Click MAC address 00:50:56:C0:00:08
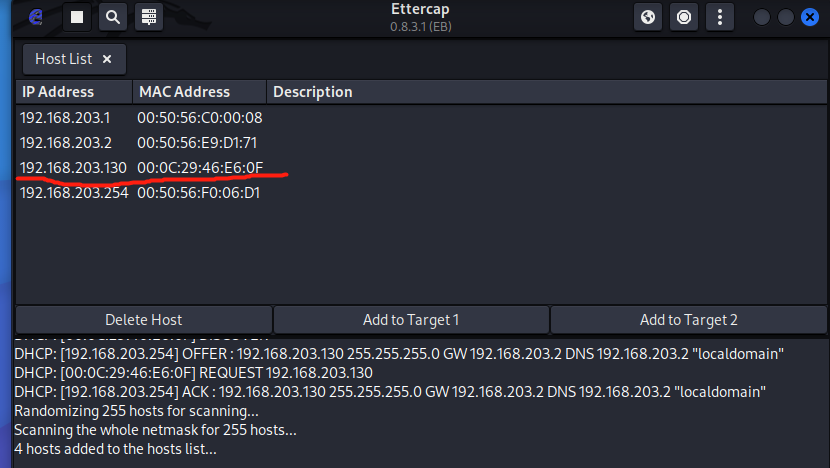Screen dimensions: 830x468 click(200, 118)
